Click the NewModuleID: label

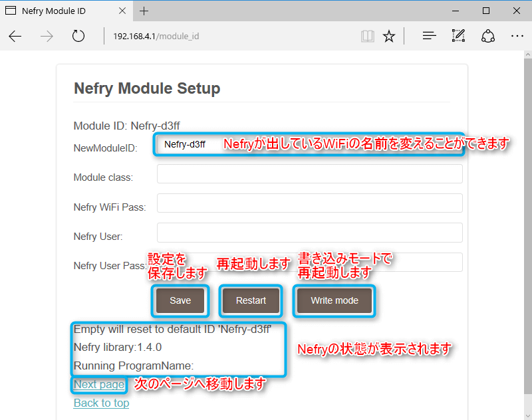(106, 148)
